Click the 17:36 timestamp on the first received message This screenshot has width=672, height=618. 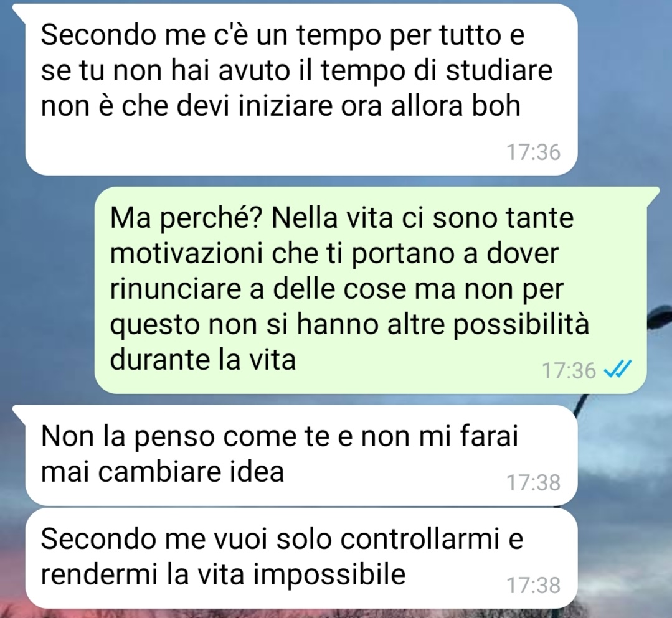[533, 152]
